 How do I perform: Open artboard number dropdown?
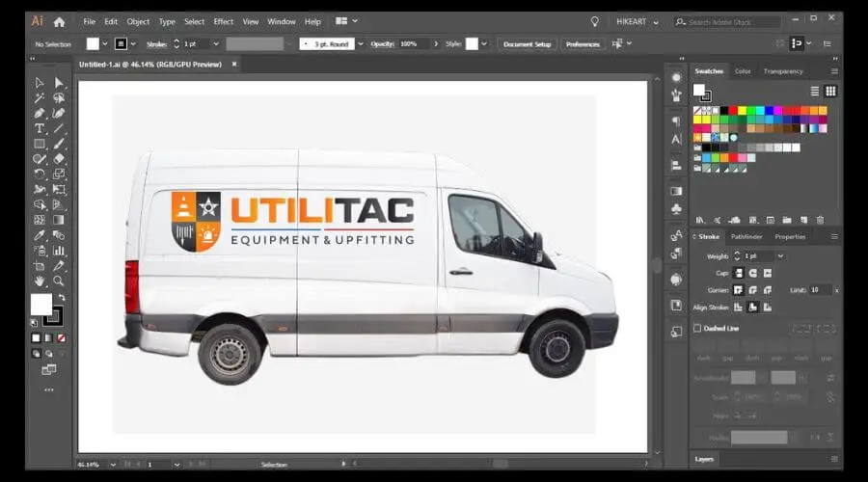point(177,465)
